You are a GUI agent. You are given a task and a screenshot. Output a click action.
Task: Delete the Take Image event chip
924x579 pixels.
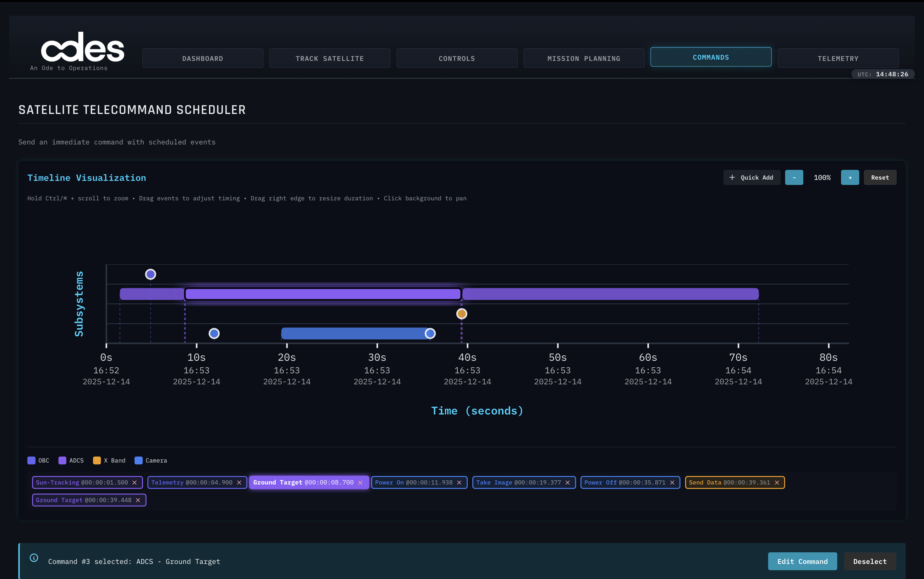[x=568, y=483]
